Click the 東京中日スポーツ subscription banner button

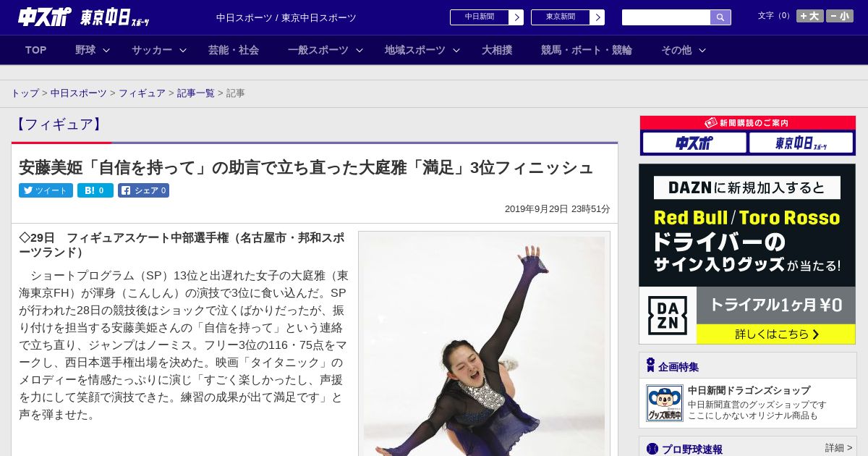click(x=801, y=143)
